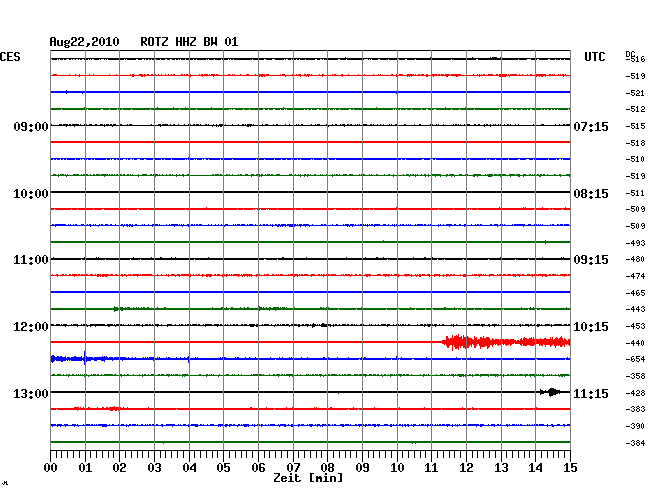The width and height of the screenshot is (650, 494).
Task: Select the DC offset value -358
Action: (635, 376)
